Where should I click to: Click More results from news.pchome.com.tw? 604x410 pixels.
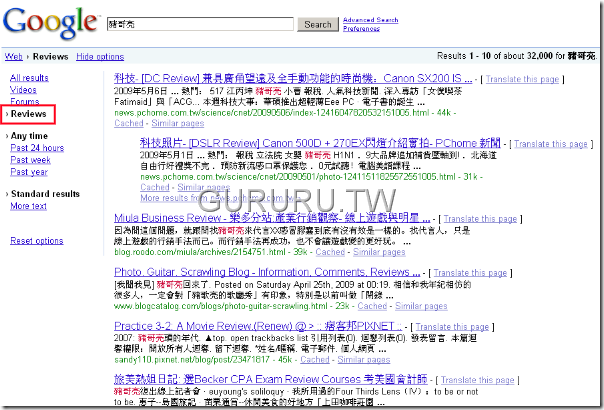[x=220, y=198]
